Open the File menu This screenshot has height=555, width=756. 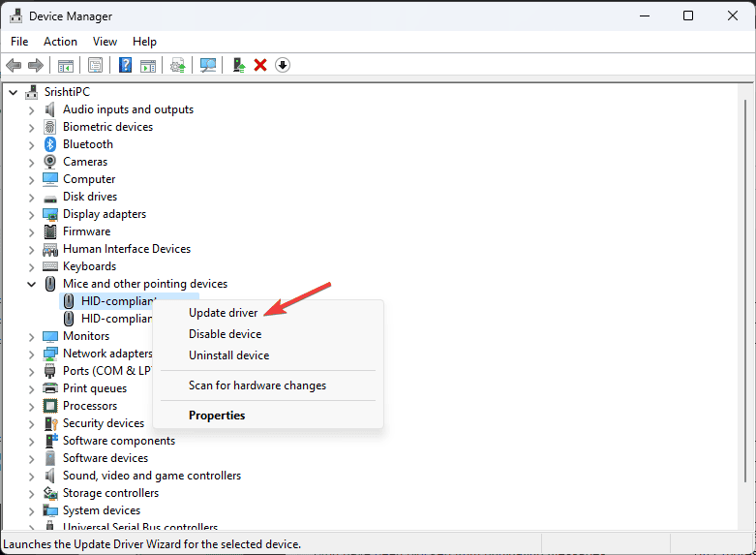pyautogui.click(x=19, y=42)
